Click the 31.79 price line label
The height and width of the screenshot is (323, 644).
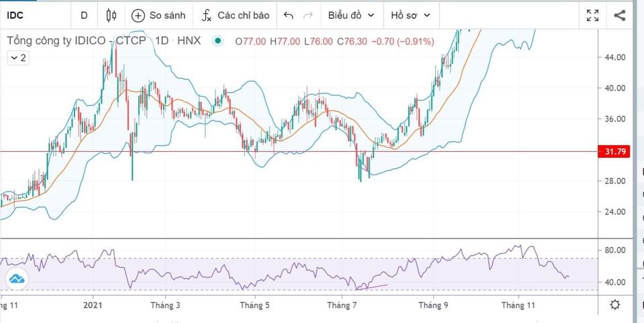coord(614,152)
